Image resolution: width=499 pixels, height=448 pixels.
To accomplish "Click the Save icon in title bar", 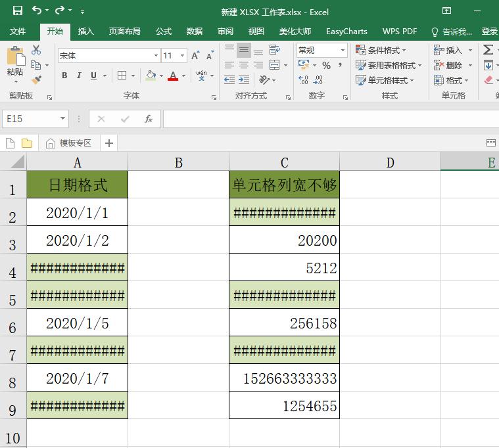I will (x=18, y=11).
